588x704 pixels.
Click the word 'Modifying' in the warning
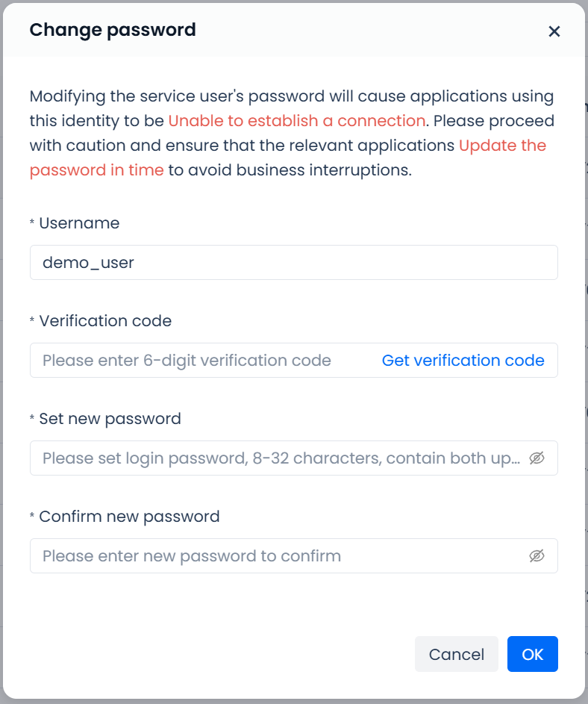point(67,96)
